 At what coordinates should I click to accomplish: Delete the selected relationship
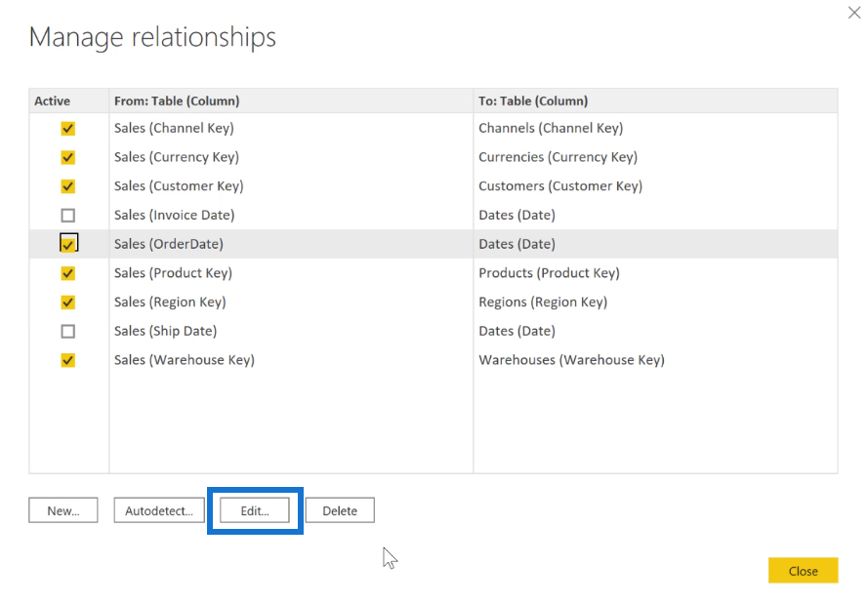pos(340,510)
